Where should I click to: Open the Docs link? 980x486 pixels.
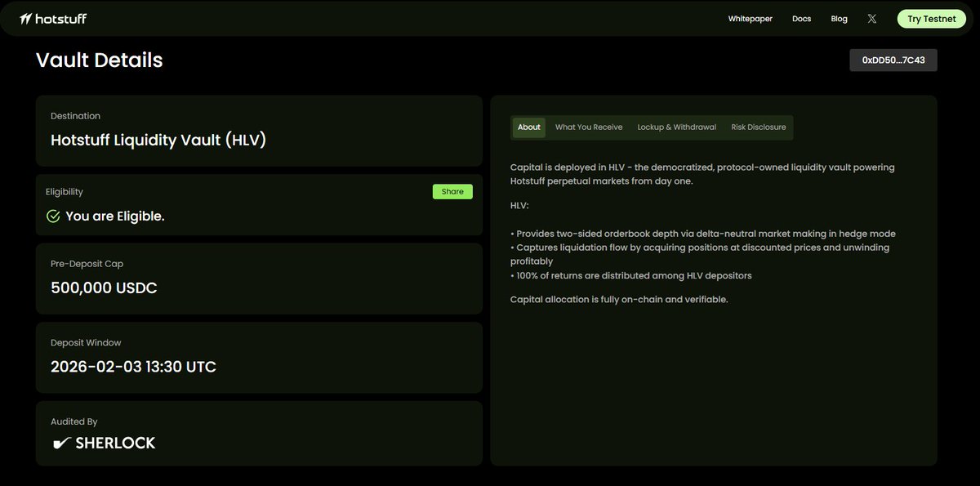[801, 19]
